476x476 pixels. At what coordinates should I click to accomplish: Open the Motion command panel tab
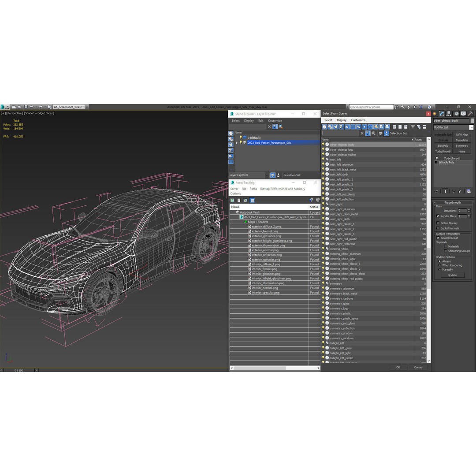coord(456,114)
